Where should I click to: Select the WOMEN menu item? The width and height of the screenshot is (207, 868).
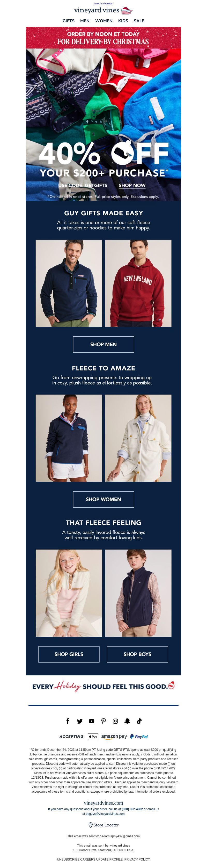104,21
